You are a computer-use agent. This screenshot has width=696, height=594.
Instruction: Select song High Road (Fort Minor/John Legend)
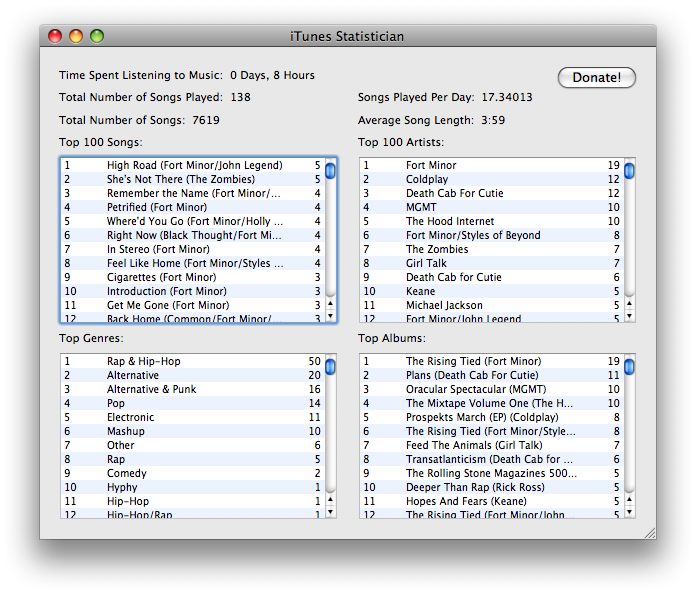[x=193, y=165]
